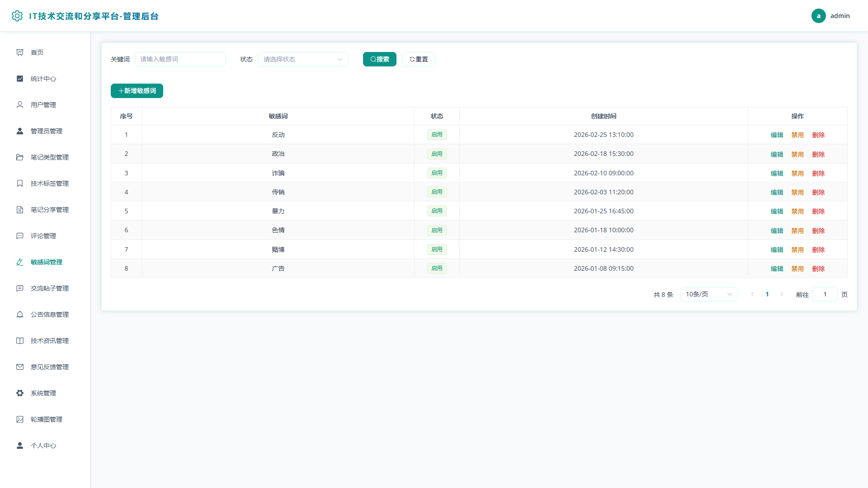Screen dimensions: 868x488
Task: Click the 系统管理 cog icon
Action: [x=20, y=393]
